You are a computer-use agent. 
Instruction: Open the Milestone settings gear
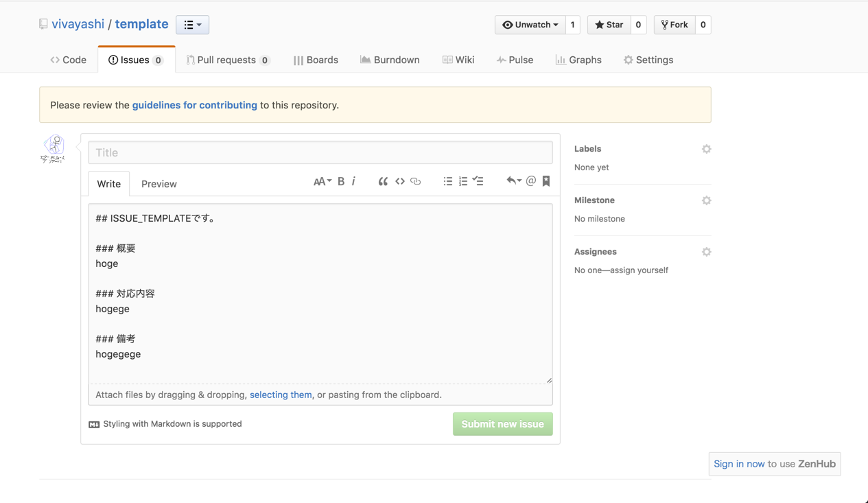pos(706,200)
